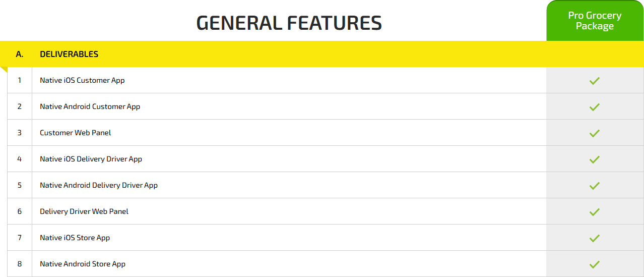The image size is (644, 277).
Task: Click the General Features heading
Action: click(289, 23)
